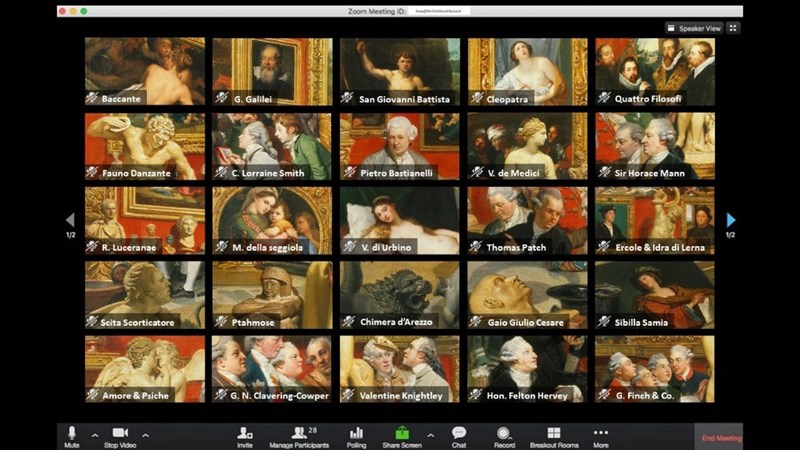Stop the video camera
The image size is (800, 450).
[120, 437]
